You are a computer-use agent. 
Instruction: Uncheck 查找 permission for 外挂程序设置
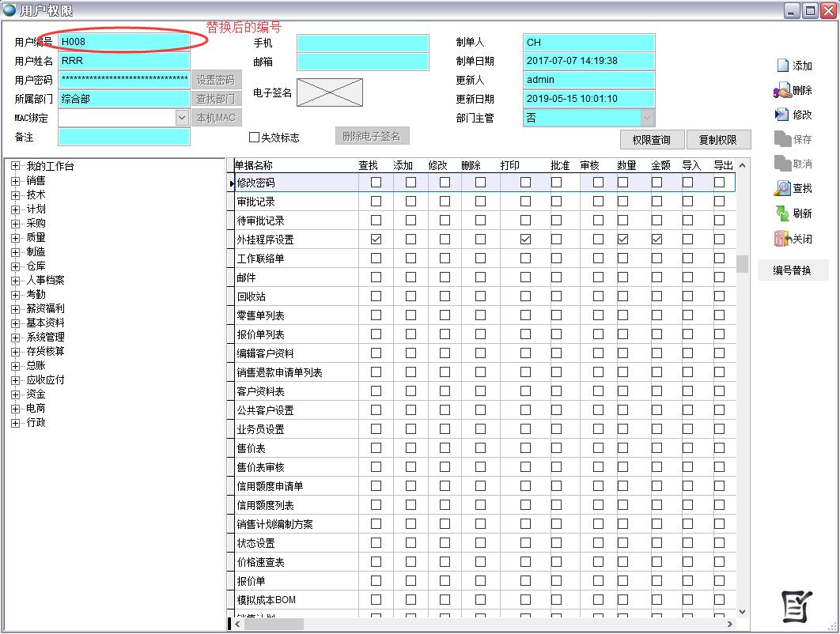pos(376,240)
